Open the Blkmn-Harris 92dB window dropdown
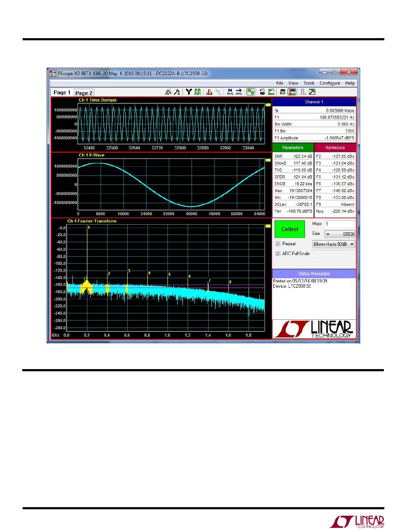Viewport: 407px width, 532px height. 333,244
